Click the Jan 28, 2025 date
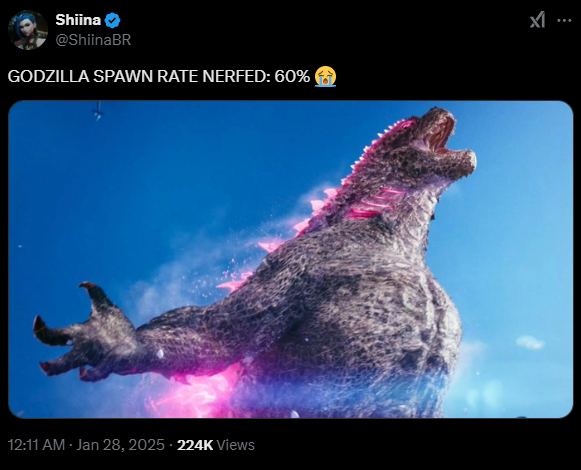The height and width of the screenshot is (470, 581). tap(120, 445)
